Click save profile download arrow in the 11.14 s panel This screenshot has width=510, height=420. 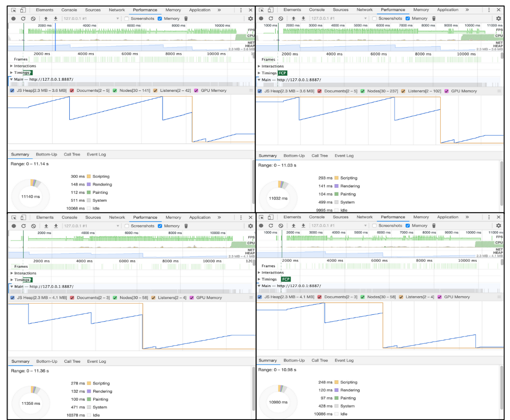click(x=55, y=18)
